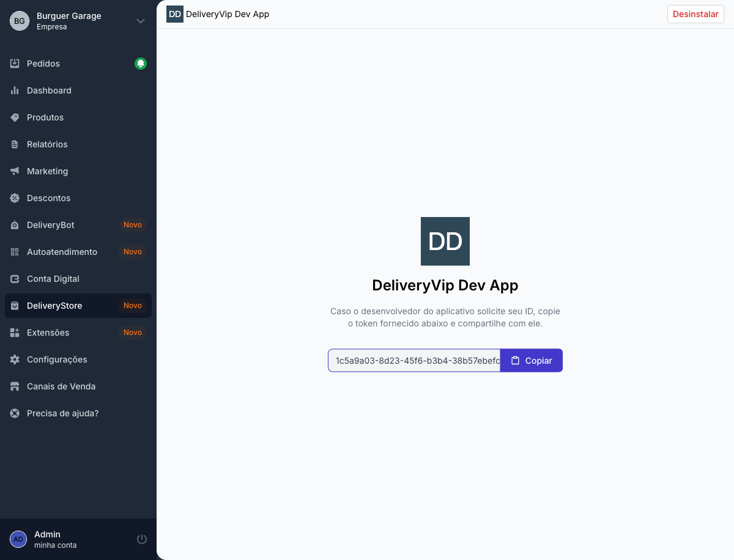Click the Pedidos inbox icon
734x560 pixels.
click(x=15, y=64)
